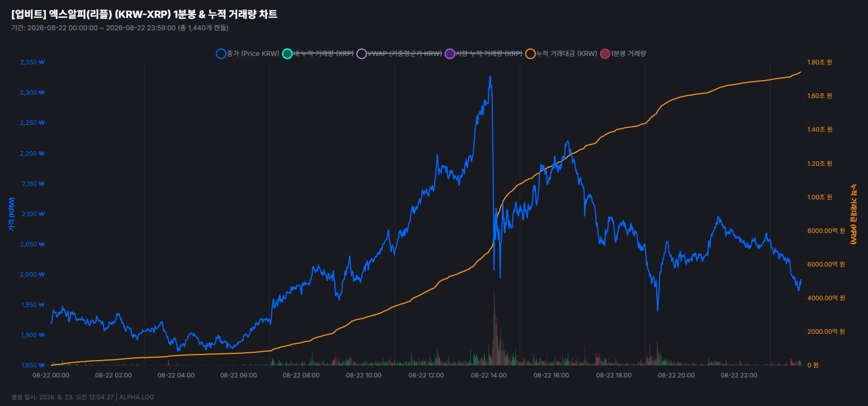Click the chart title starting with [업비트]
Viewport: 868px width, 406px height.
pos(144,15)
